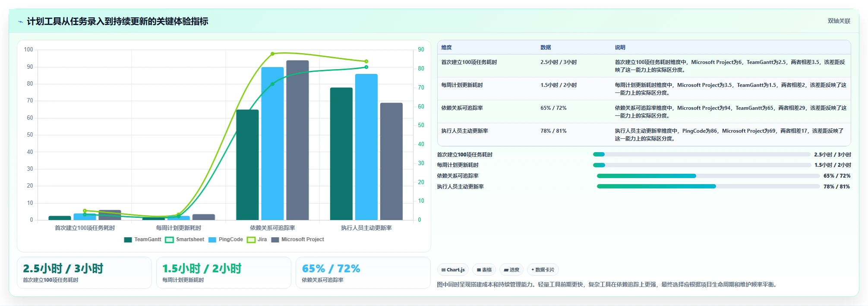
Task: Click PingCode bar in 执行人员主动更新率 group
Action: pyautogui.click(x=366, y=147)
